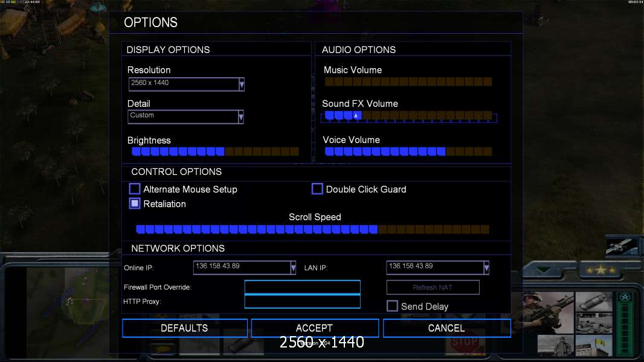This screenshot has width=644, height=362.
Task: Enable Alternate Mouse Setup checkbox
Action: coord(135,189)
